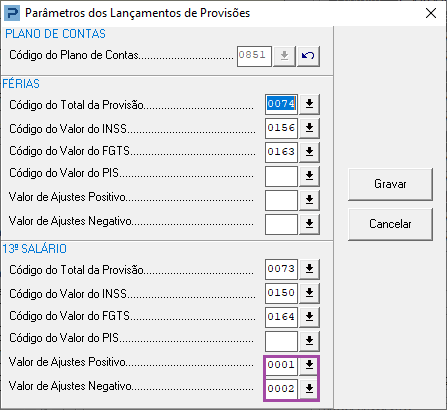This screenshot has width=447, height=410.
Task: Open lookup for 13º Salário Valor do PIS
Action: pos(309,341)
